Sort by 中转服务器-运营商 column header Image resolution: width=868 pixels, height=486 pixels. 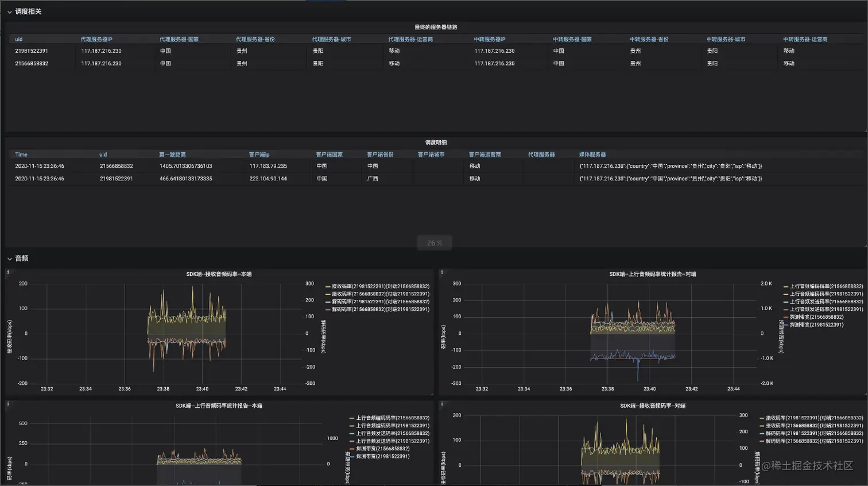coord(805,40)
